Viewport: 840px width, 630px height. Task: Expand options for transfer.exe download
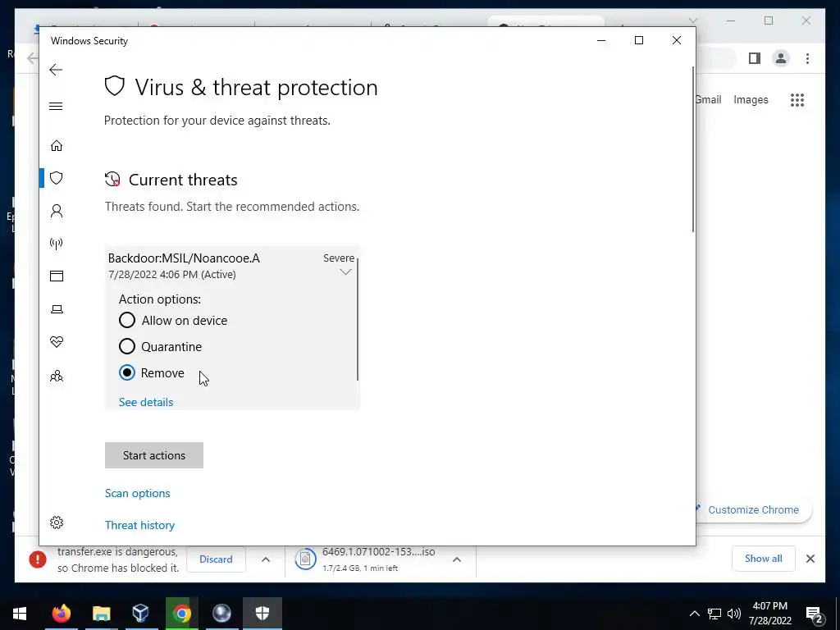coord(265,559)
